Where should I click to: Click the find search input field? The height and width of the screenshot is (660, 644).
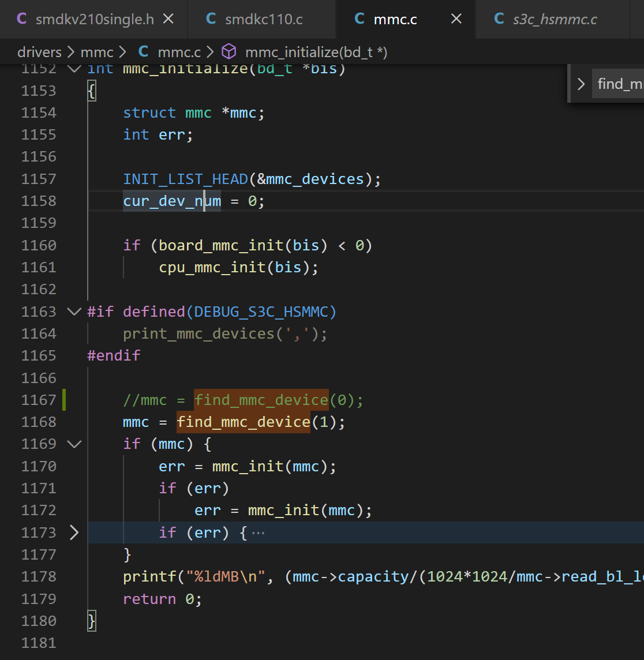click(620, 84)
